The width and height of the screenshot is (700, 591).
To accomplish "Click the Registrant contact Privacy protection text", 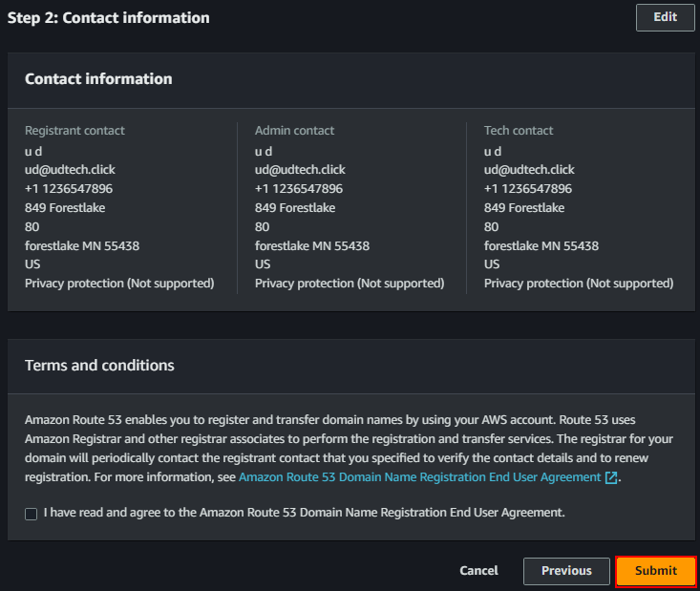I will [119, 284].
